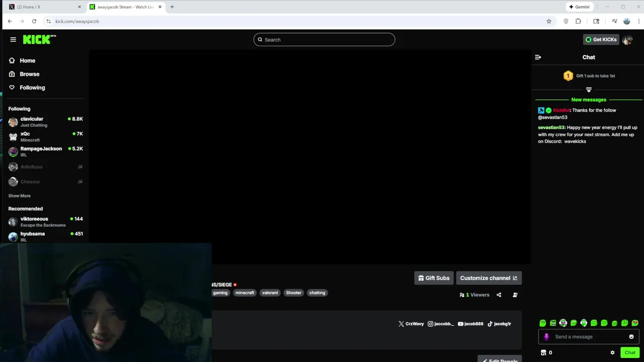
Task: Open Chrome Google Lens search icon
Action: (596, 21)
